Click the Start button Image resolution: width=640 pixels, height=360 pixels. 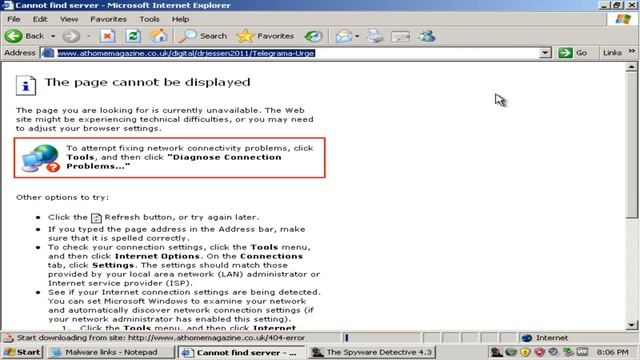pyautogui.click(x=22, y=352)
